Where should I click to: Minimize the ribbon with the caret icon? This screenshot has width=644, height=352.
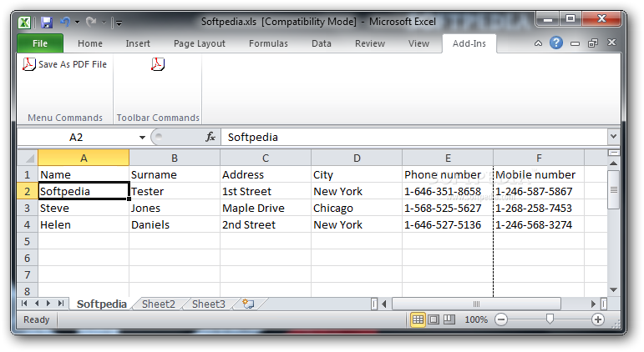tap(538, 43)
